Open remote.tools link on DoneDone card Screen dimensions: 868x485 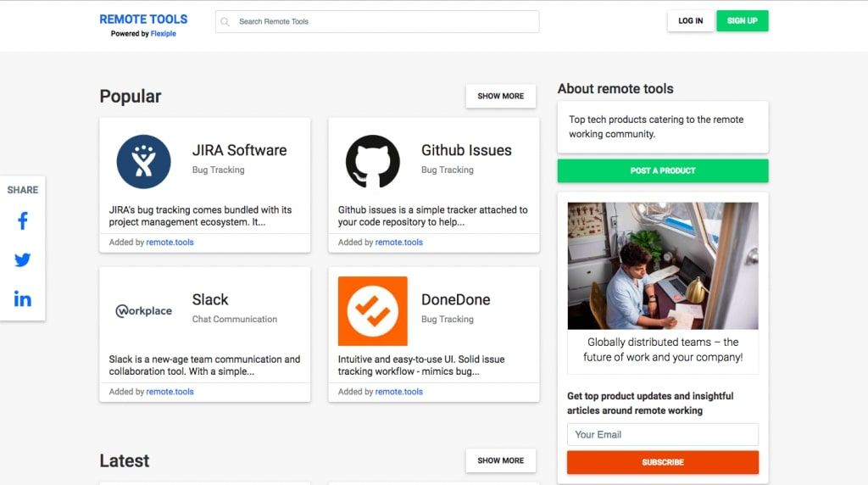tap(399, 392)
